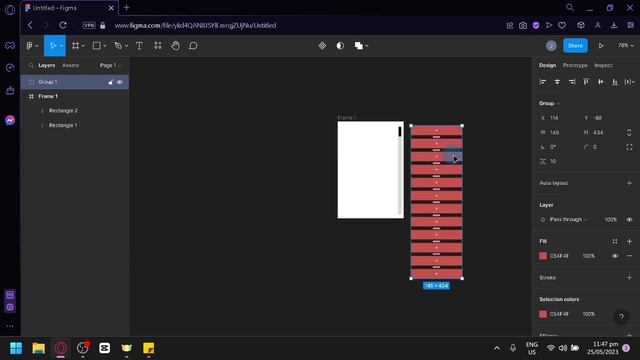The width and height of the screenshot is (640, 360).
Task: Switch to the Assets tab
Action: [70, 65]
